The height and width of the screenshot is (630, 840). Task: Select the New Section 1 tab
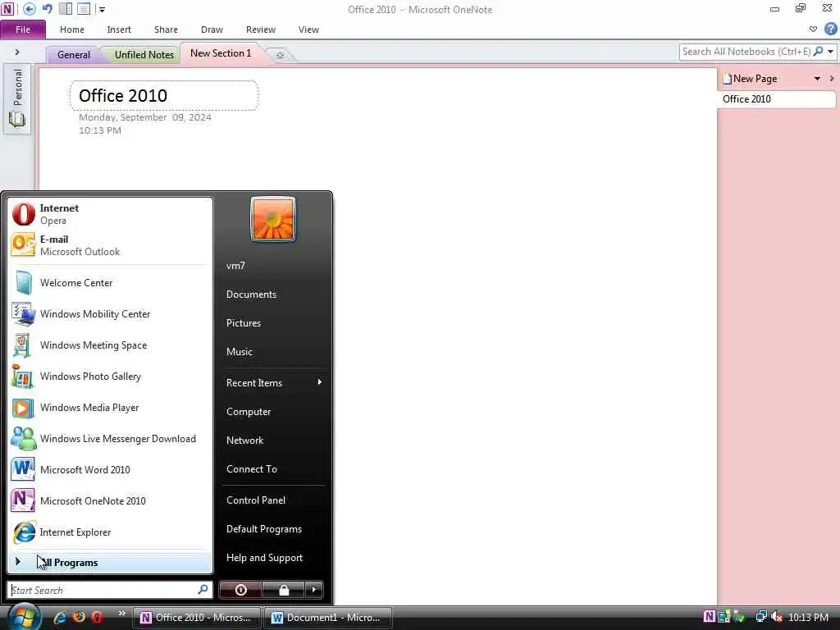(221, 53)
